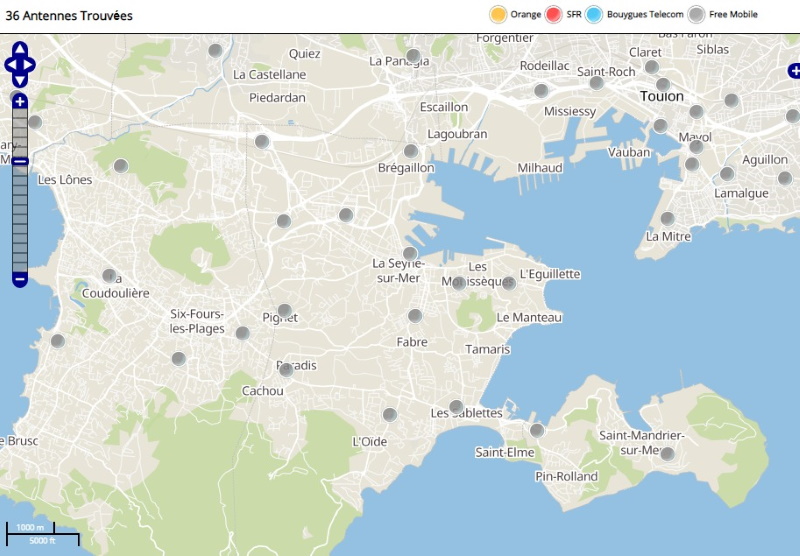Screen dimensions: 800x556
Task: Open the antenna marker at Les Sablettes
Action: 456,407
